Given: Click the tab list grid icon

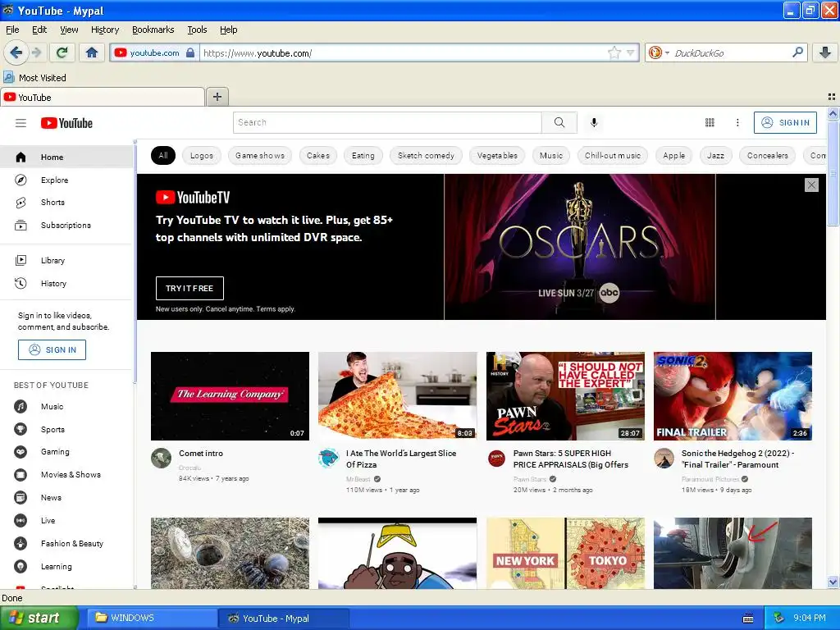Looking at the screenshot, I should (832, 97).
